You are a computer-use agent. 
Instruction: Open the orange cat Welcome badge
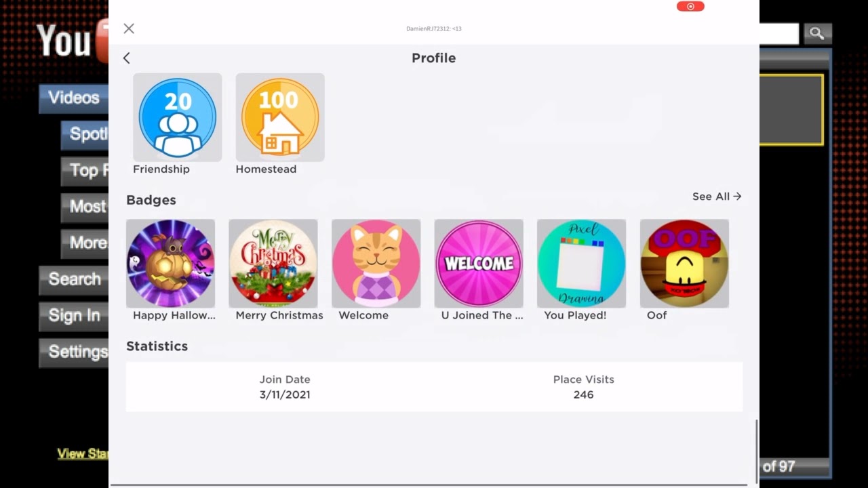[376, 263]
